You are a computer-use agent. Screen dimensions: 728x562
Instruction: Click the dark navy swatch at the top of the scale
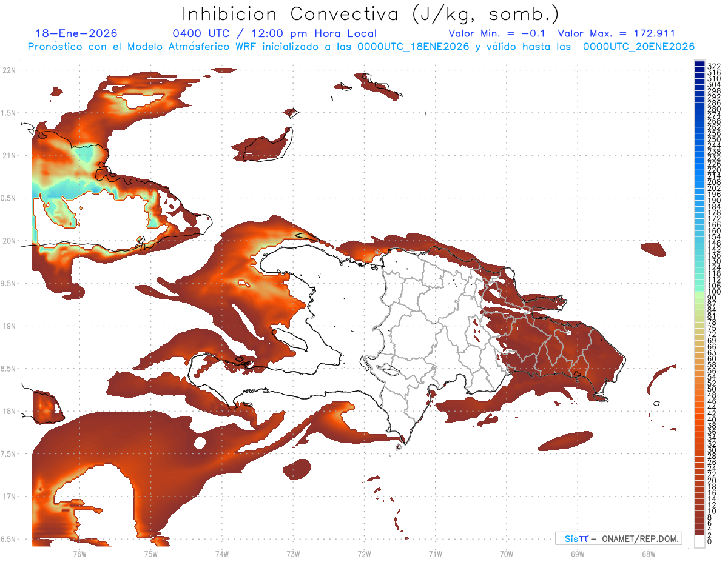pos(699,64)
